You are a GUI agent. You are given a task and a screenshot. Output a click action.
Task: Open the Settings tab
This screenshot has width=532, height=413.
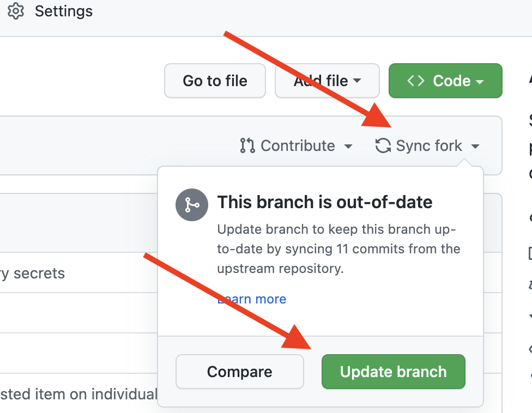[x=63, y=11]
